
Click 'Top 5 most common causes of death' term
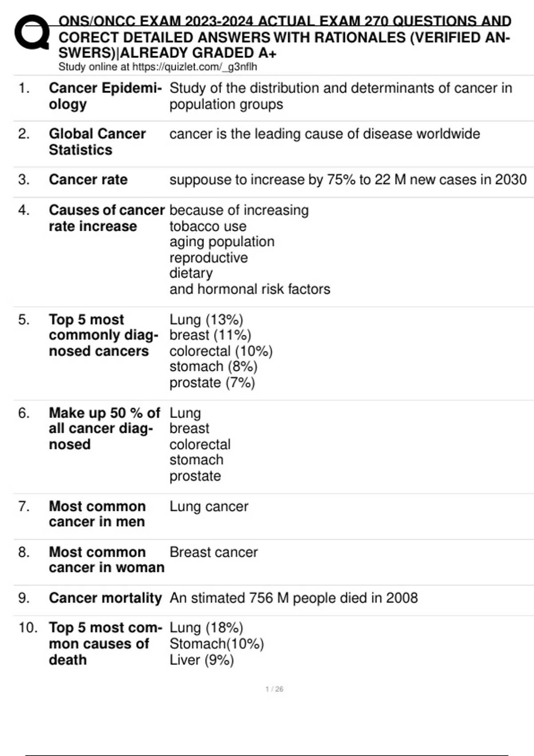coord(105,643)
